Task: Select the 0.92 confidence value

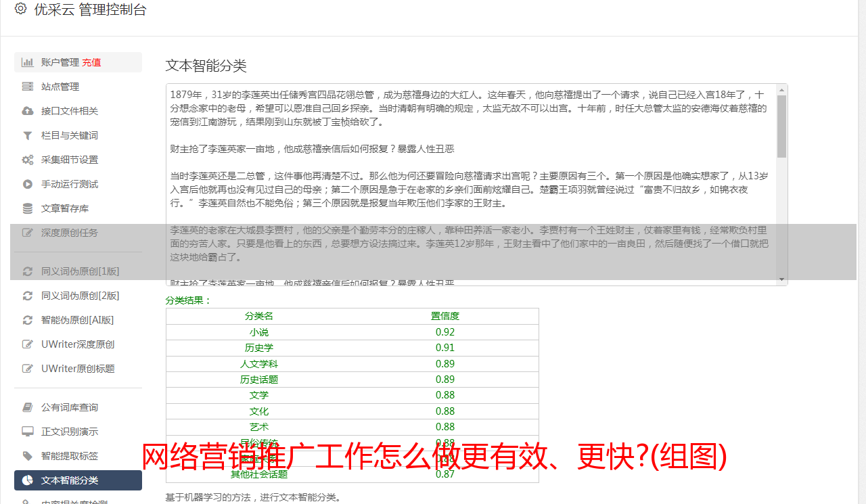Action: (x=445, y=332)
